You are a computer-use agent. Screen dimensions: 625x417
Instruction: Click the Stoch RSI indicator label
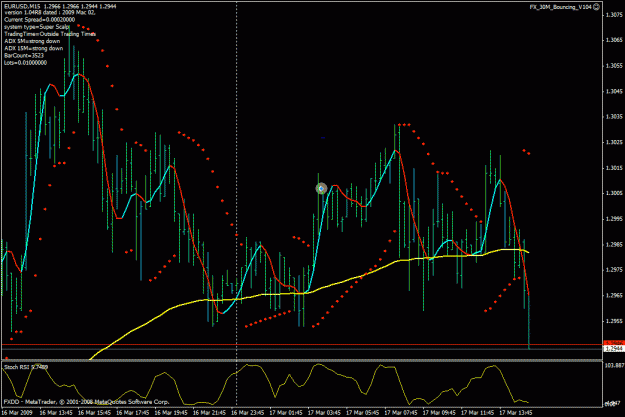(26, 367)
